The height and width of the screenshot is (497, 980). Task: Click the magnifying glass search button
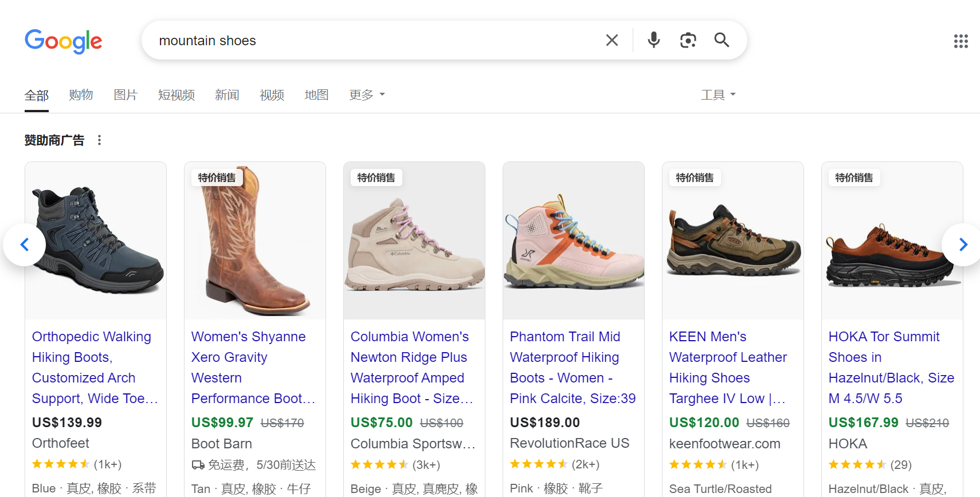click(722, 40)
